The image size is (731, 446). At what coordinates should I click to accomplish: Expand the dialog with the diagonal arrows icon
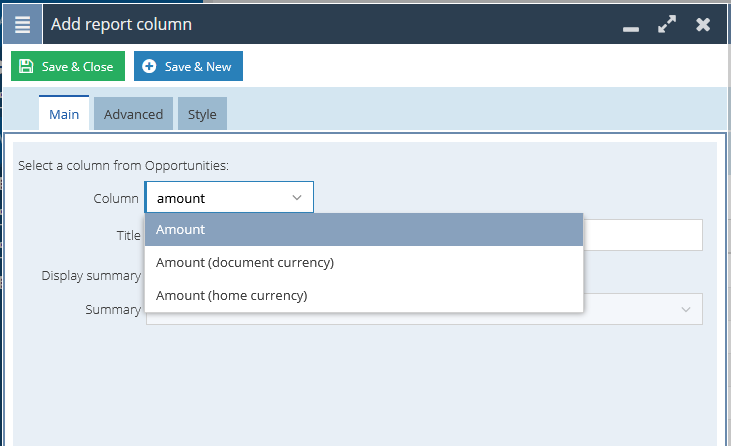coord(667,24)
